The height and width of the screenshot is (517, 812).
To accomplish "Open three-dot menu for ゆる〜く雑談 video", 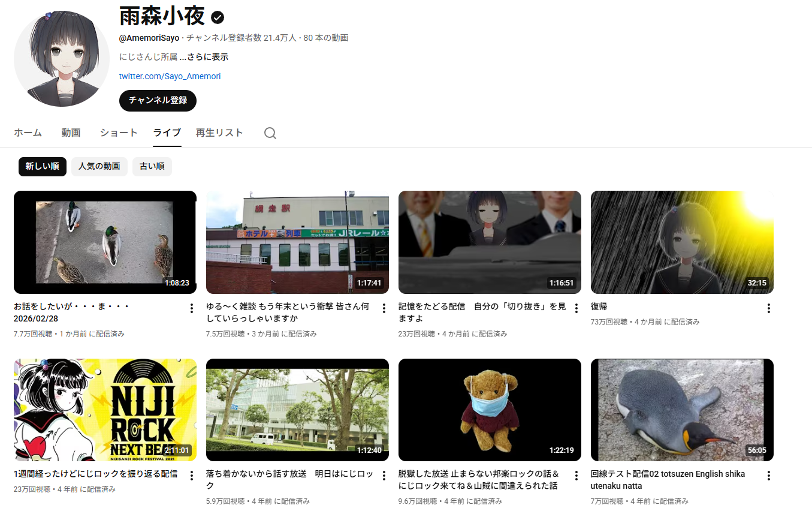I will coord(384,308).
